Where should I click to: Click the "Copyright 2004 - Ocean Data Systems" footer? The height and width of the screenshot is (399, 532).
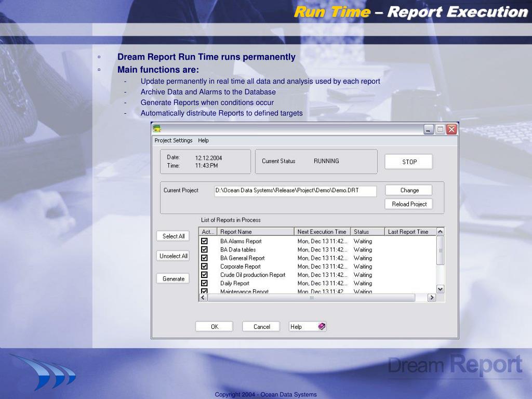(265, 395)
